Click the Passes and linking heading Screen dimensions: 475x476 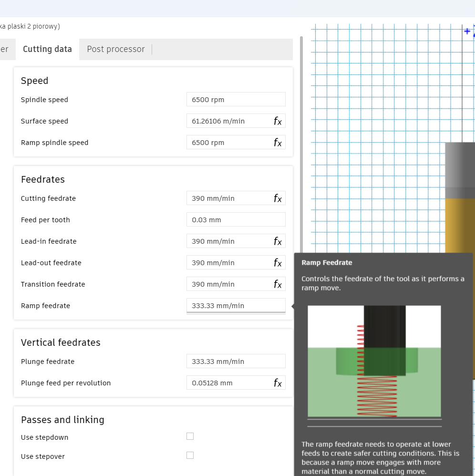[x=62, y=420]
